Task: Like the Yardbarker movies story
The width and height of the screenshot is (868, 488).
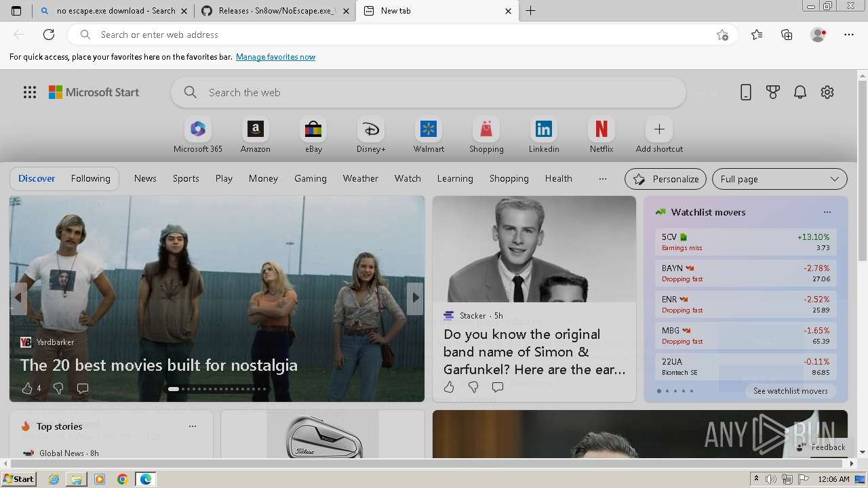Action: [x=27, y=388]
